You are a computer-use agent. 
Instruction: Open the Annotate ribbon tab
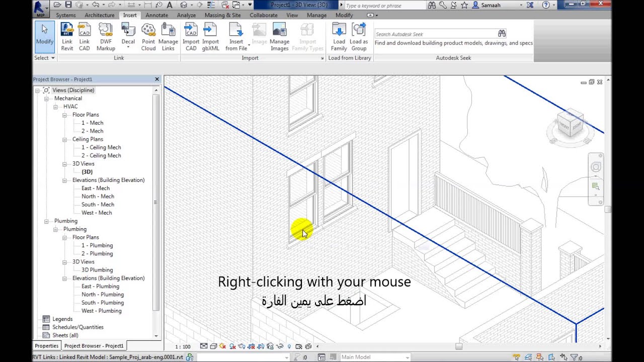(157, 15)
